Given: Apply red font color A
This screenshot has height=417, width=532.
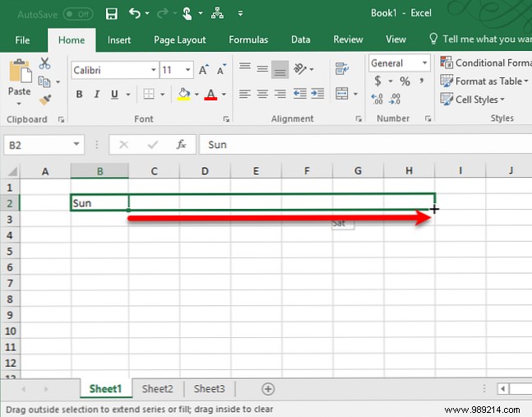Looking at the screenshot, I should pyautogui.click(x=210, y=94).
